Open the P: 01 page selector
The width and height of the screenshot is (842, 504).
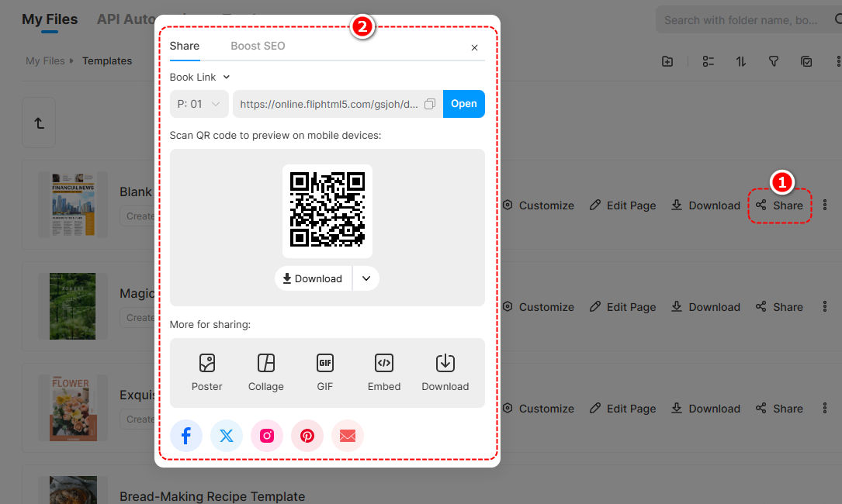pyautogui.click(x=199, y=104)
